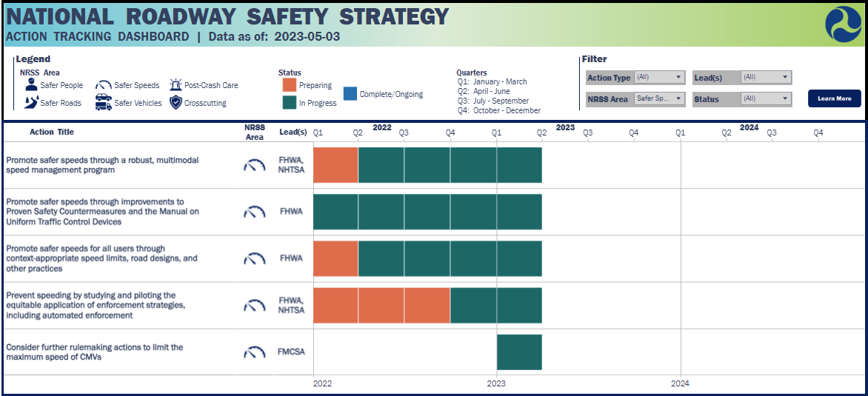Expand the Status filter dropdown
This screenshot has height=396, width=868.
[x=766, y=98]
